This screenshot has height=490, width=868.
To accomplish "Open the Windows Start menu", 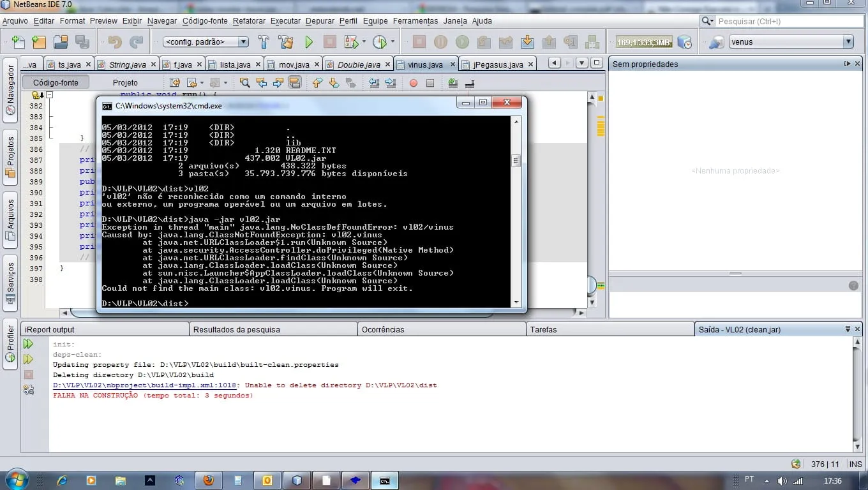I will [x=16, y=480].
